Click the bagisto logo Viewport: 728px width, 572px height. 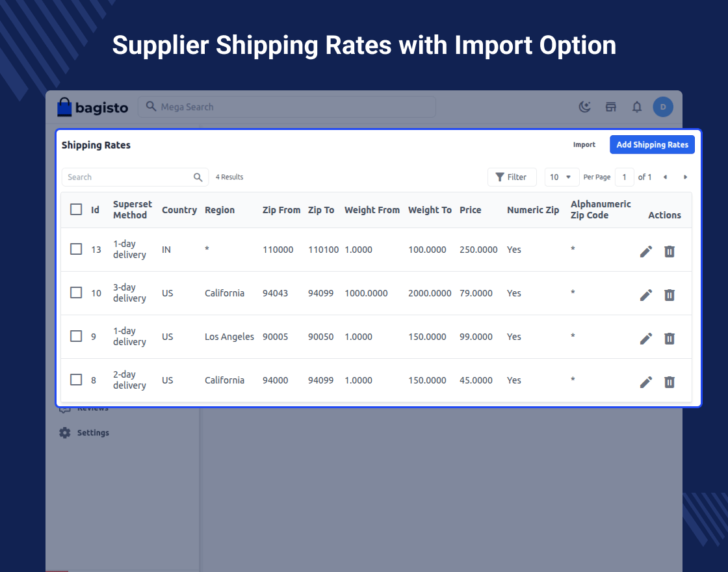click(x=92, y=107)
